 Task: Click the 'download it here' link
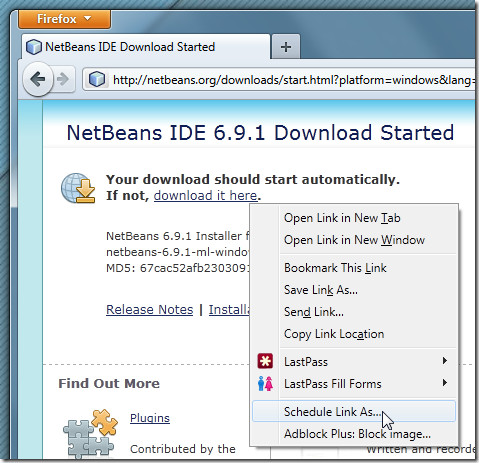point(205,195)
